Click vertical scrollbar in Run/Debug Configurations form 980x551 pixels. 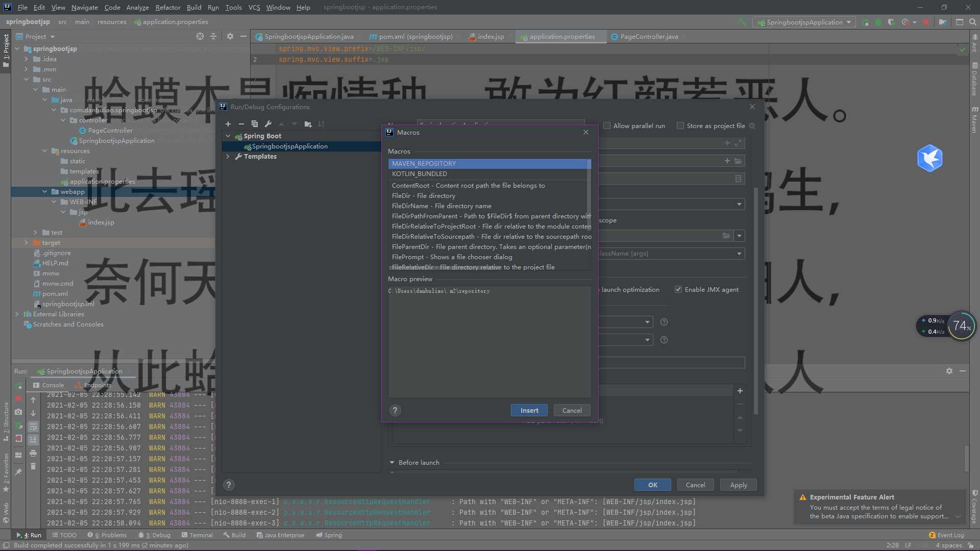click(x=756, y=301)
